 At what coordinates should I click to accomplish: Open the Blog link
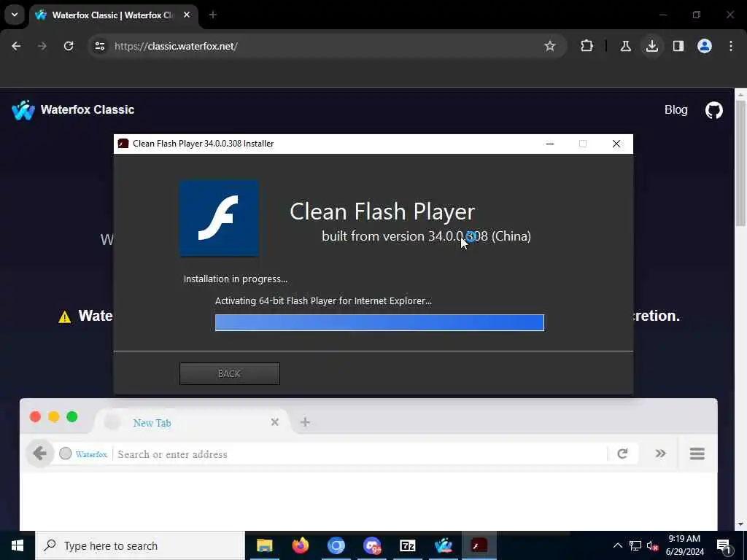tap(676, 110)
